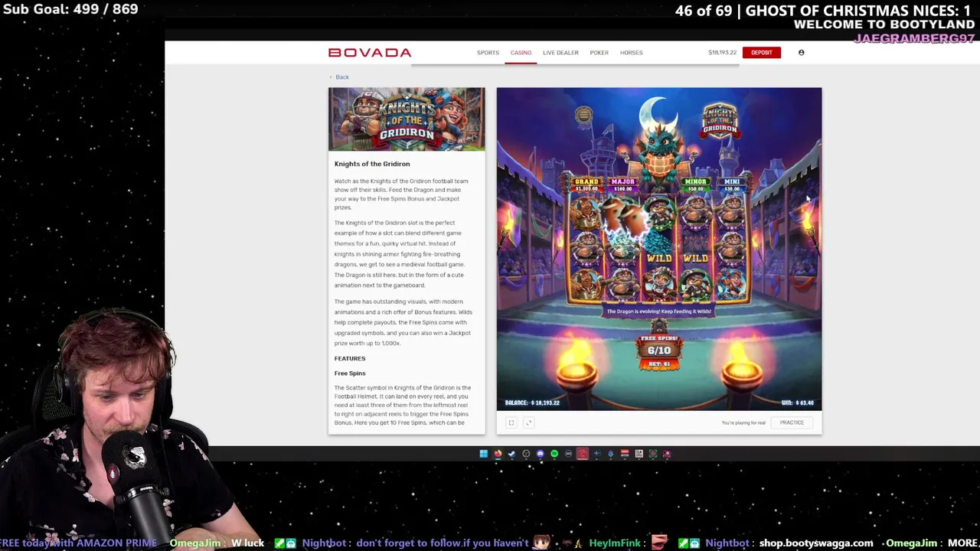This screenshot has height=551, width=980.
Task: Click the Minor jackpot label
Action: pyautogui.click(x=695, y=184)
